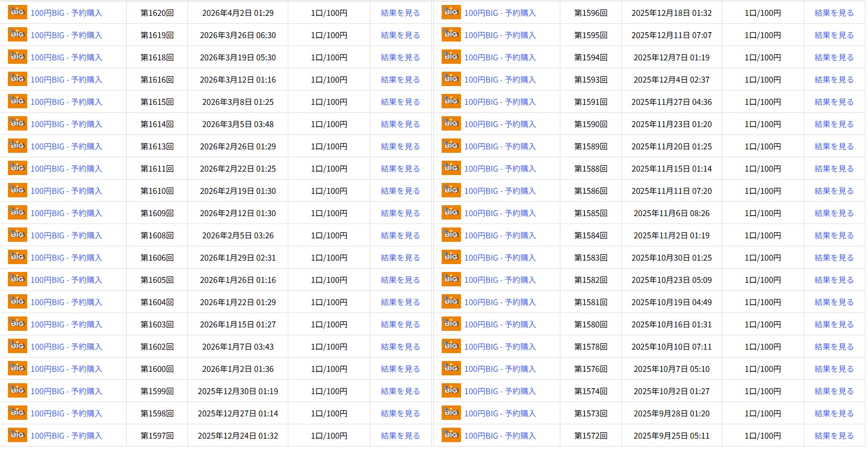The image size is (868, 450).
Task: Click the BIG icon in row 第1578回
Action: point(451,346)
